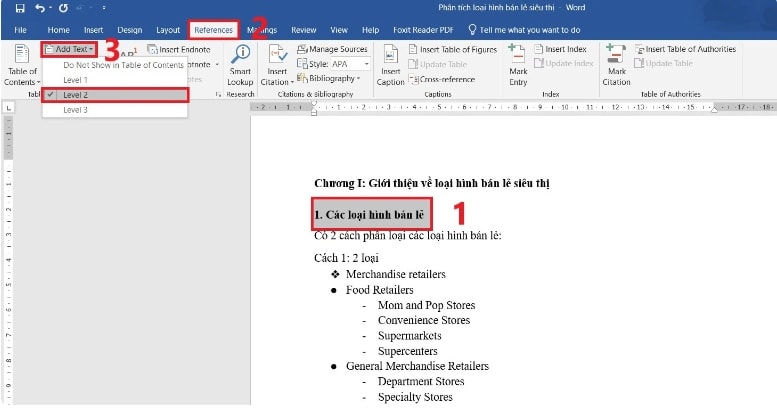Viewport: 777px width, 408px height.
Task: Click line 'Có 2 cách phân loại'
Action: click(407, 235)
